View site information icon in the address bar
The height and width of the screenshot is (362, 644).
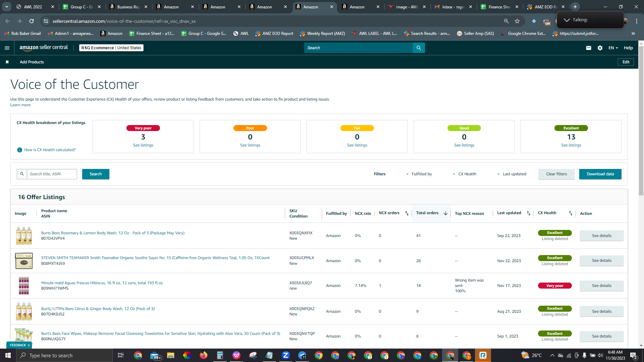click(46, 21)
